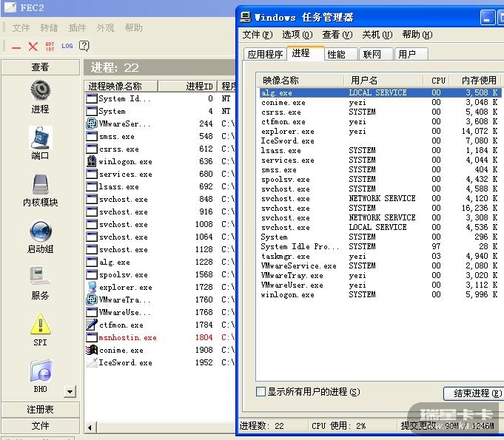Select System Idle Pro... row in Task Manager
This screenshot has height=440, width=504.
pos(380,246)
